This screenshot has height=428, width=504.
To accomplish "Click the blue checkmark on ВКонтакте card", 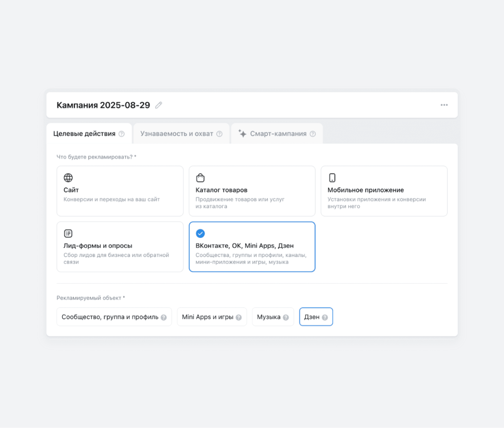I will tap(200, 233).
